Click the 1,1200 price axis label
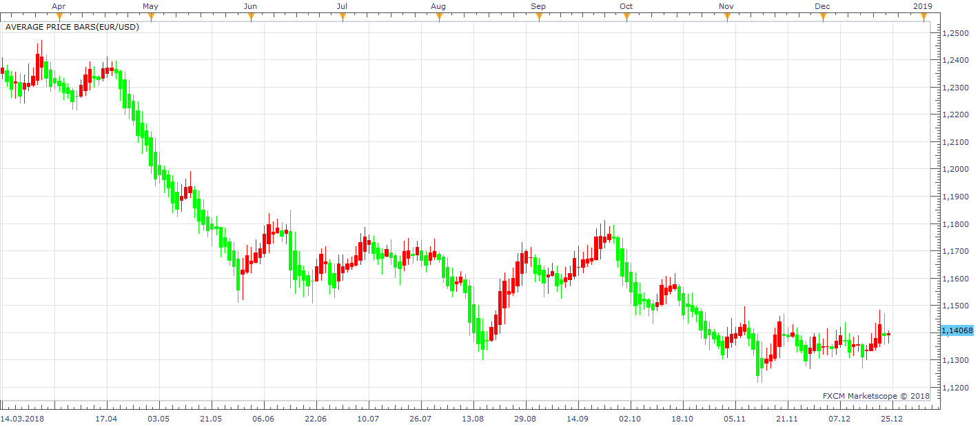 pos(955,388)
